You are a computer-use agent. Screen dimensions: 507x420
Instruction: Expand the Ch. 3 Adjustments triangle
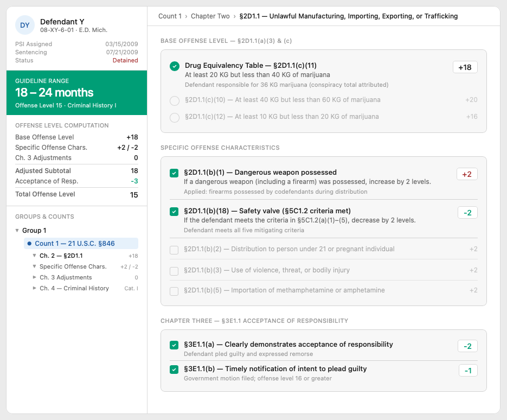pyautogui.click(x=34, y=277)
